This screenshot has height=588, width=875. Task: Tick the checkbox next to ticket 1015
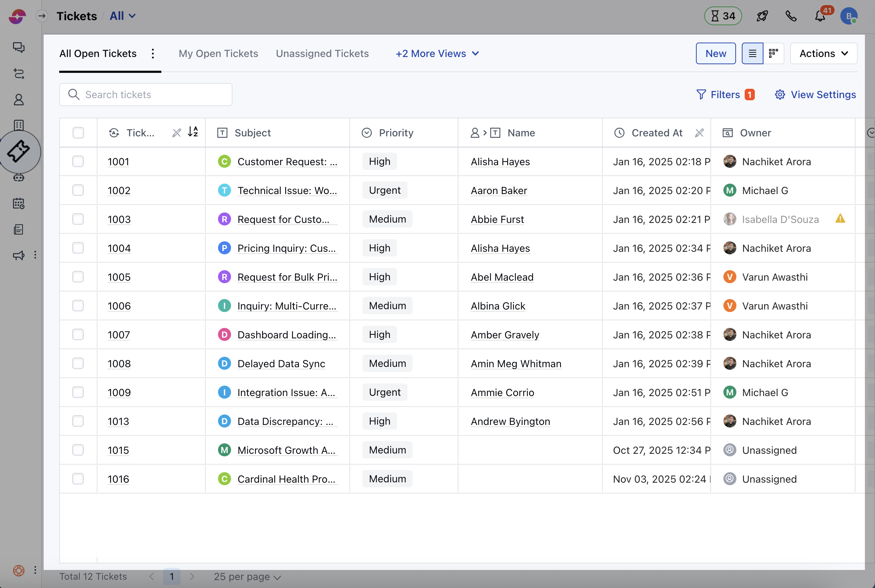pos(78,450)
